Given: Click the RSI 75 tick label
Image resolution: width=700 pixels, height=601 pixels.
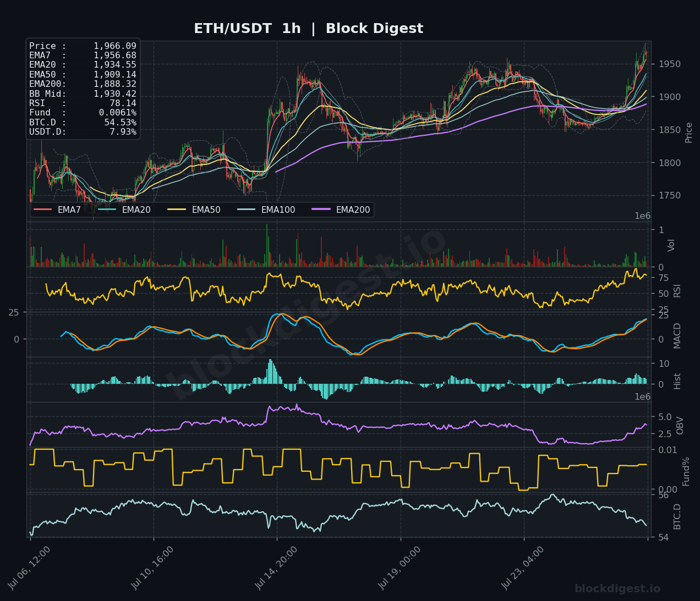Looking at the screenshot, I should tap(664, 278).
